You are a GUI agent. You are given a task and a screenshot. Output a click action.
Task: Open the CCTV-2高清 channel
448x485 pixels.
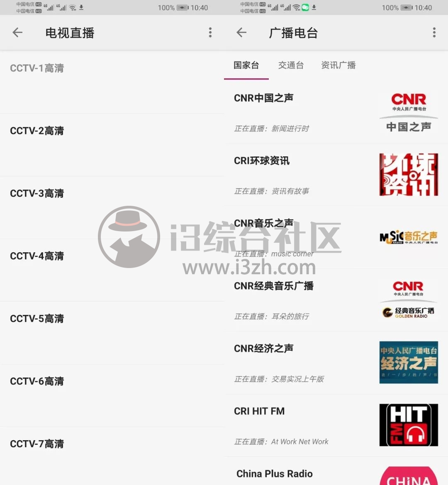click(112, 145)
